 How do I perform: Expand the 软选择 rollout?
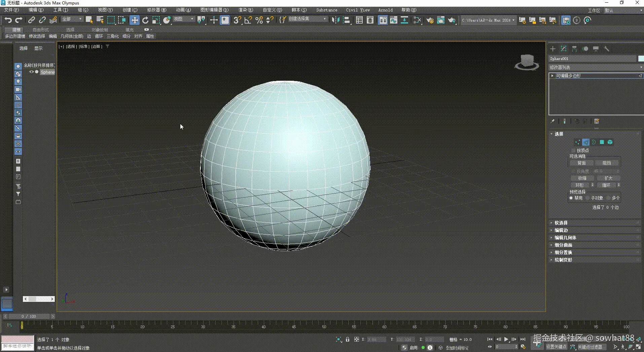coord(561,223)
